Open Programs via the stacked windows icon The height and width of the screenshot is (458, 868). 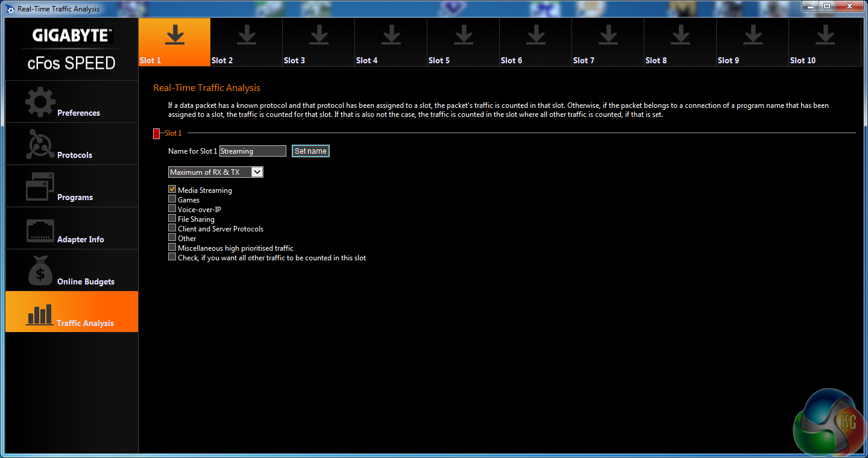click(40, 187)
